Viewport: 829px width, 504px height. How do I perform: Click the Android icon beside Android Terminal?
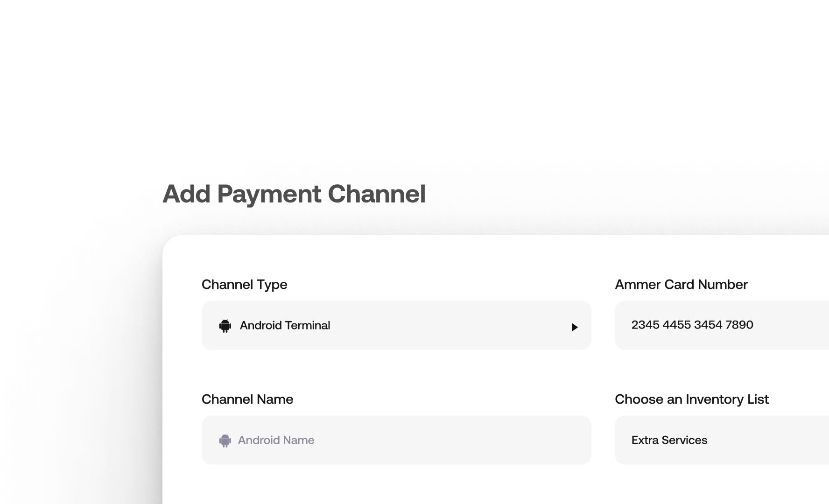click(225, 326)
